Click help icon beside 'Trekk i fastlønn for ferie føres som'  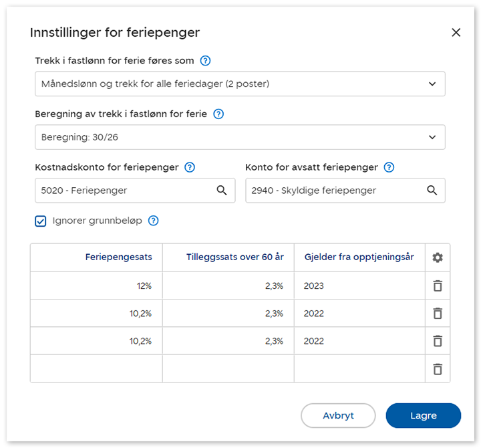tap(205, 61)
